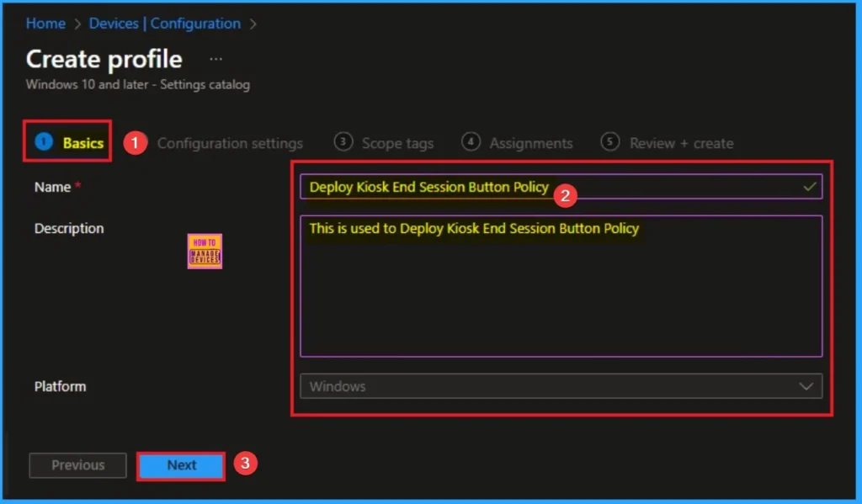Open the Windows platform combo box
The height and width of the screenshot is (504, 862).
(x=547, y=386)
